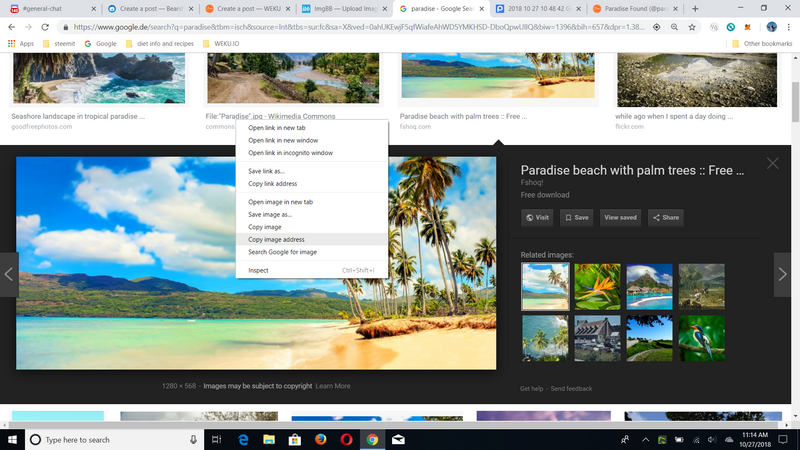
Task: Click the Share button
Action: point(666,217)
